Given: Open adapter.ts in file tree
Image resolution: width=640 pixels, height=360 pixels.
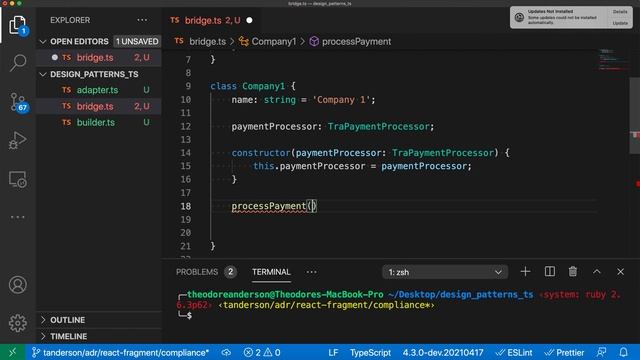Looking at the screenshot, I should pyautogui.click(x=99, y=90).
